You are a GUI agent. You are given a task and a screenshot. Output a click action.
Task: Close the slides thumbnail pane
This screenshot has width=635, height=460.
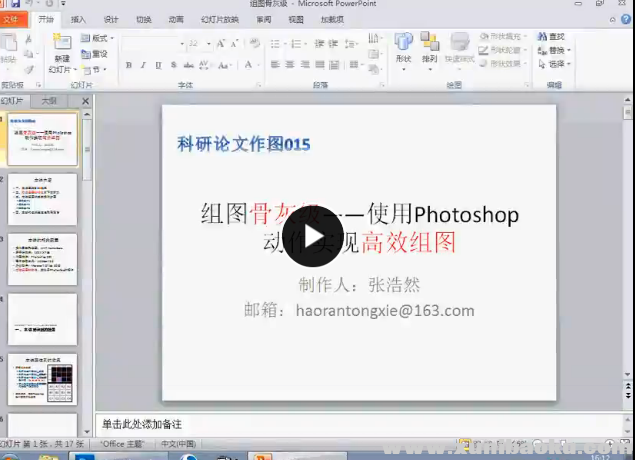tap(85, 101)
